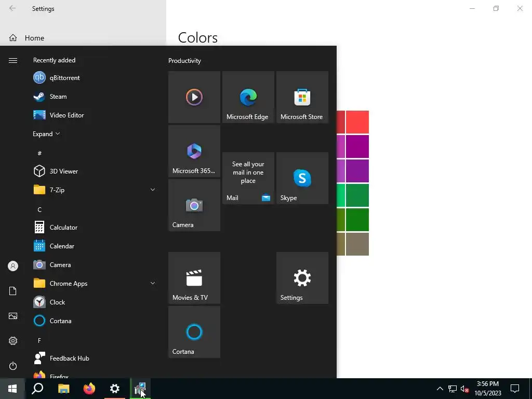The width and height of the screenshot is (532, 399).
Task: Open the Camera tile
Action: (194, 205)
